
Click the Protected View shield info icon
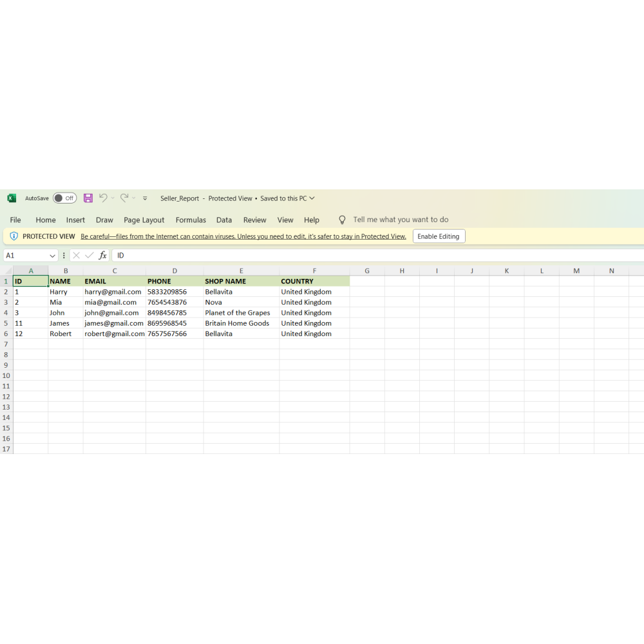coord(14,236)
